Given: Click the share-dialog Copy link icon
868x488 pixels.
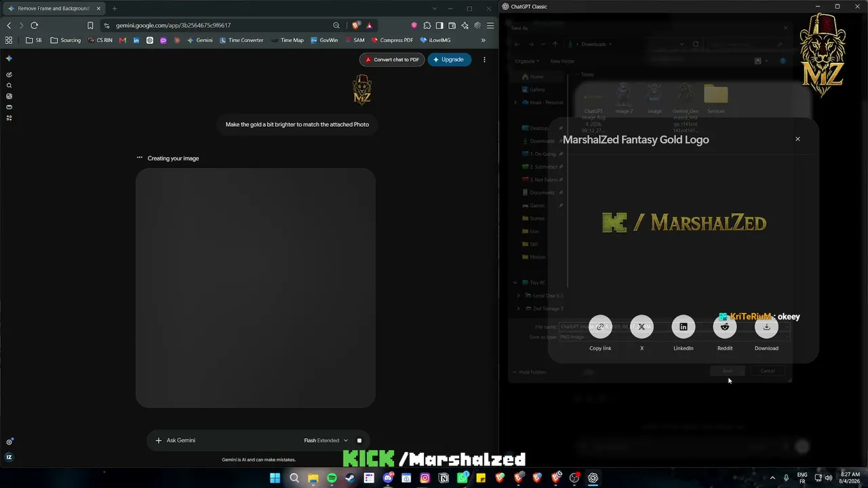Looking at the screenshot, I should [600, 327].
